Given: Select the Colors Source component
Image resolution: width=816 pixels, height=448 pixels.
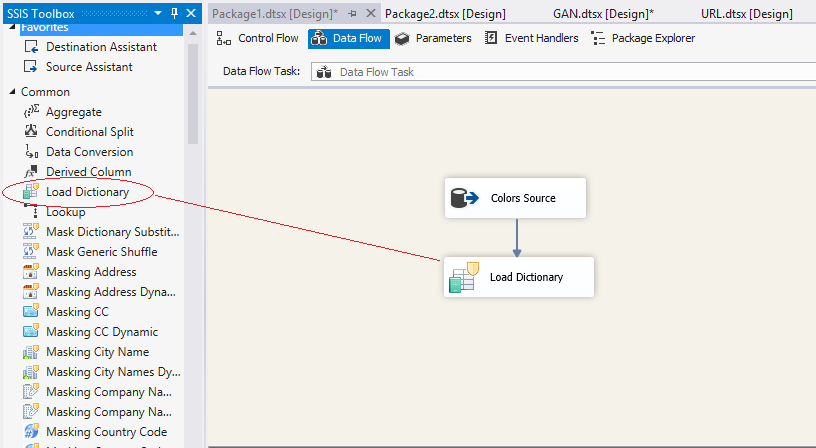Looking at the screenshot, I should [x=515, y=198].
